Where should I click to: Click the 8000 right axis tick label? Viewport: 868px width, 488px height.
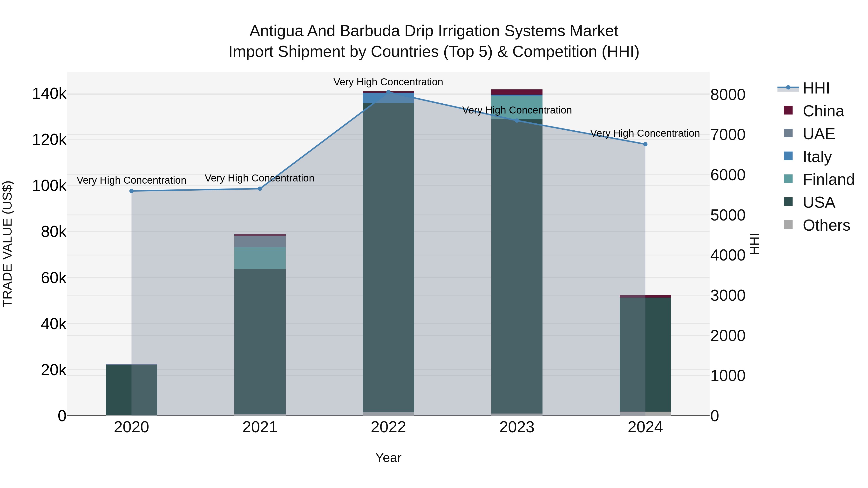[x=728, y=95]
